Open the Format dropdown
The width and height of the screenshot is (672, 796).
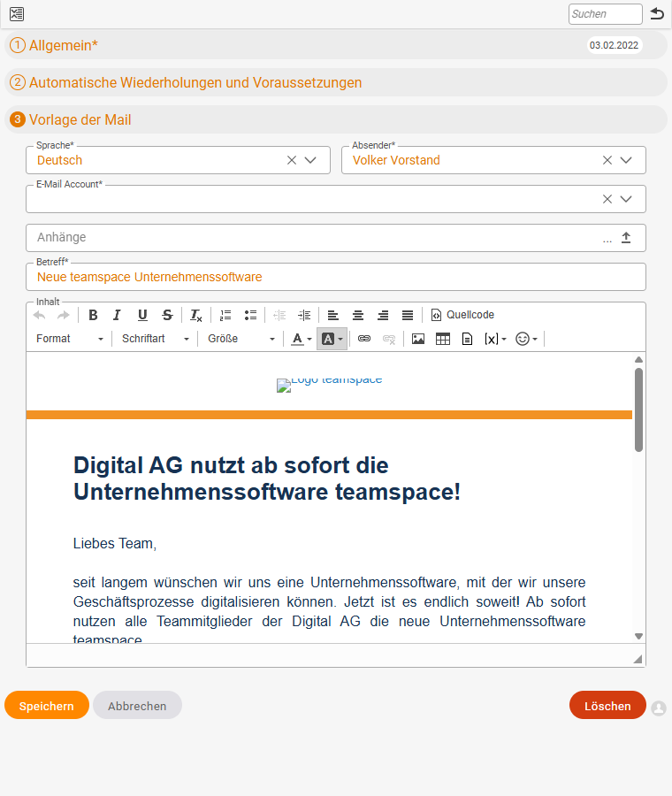[x=70, y=339]
